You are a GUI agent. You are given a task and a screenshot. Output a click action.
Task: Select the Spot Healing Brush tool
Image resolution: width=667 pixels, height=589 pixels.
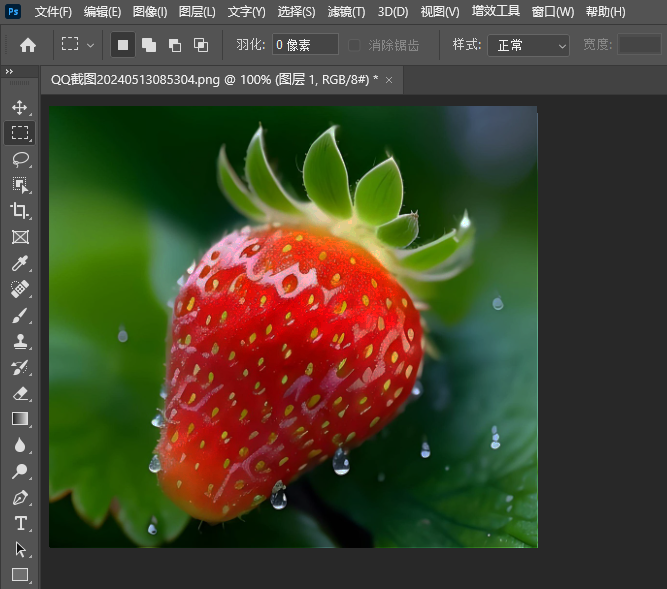pyautogui.click(x=20, y=289)
